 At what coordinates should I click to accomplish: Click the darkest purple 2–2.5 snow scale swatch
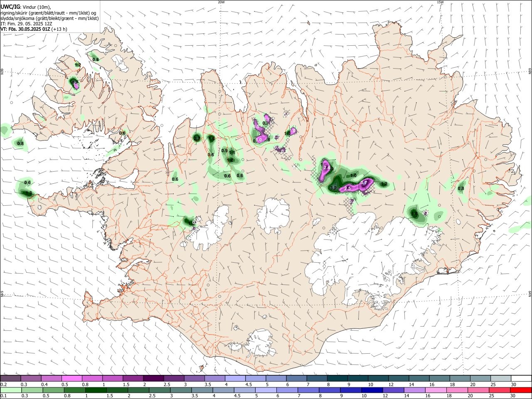point(153,379)
